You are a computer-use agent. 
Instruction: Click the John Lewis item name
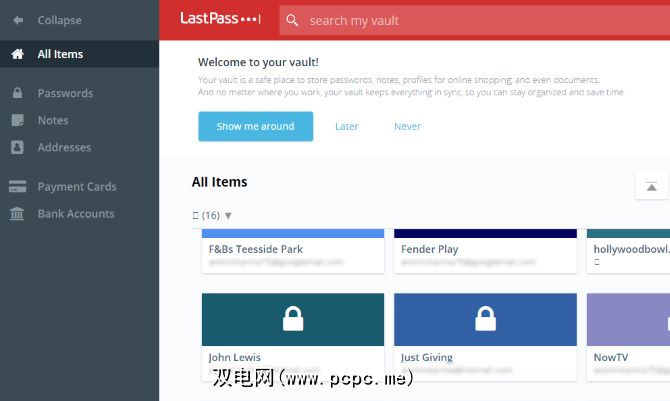click(235, 357)
